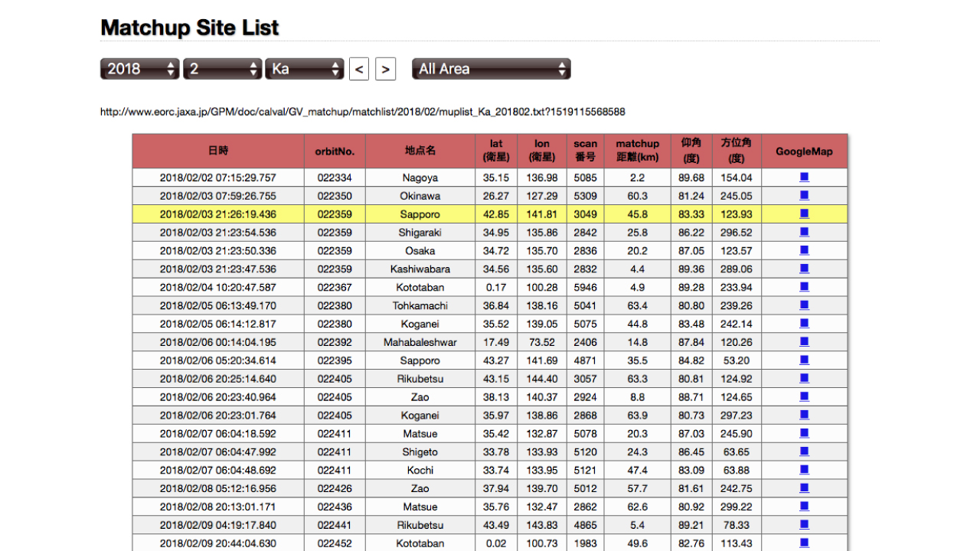The height and width of the screenshot is (551, 980).
Task: Click azimuth value 296.52 cell
Action: (737, 233)
